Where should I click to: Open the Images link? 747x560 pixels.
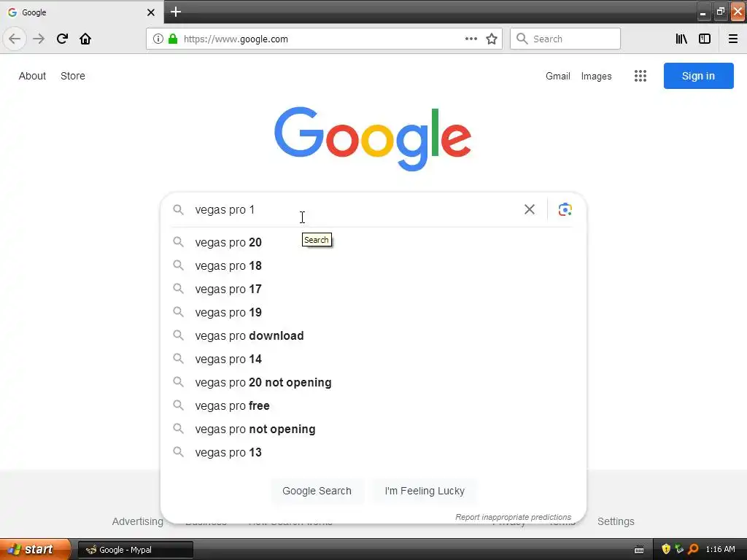pyautogui.click(x=596, y=76)
